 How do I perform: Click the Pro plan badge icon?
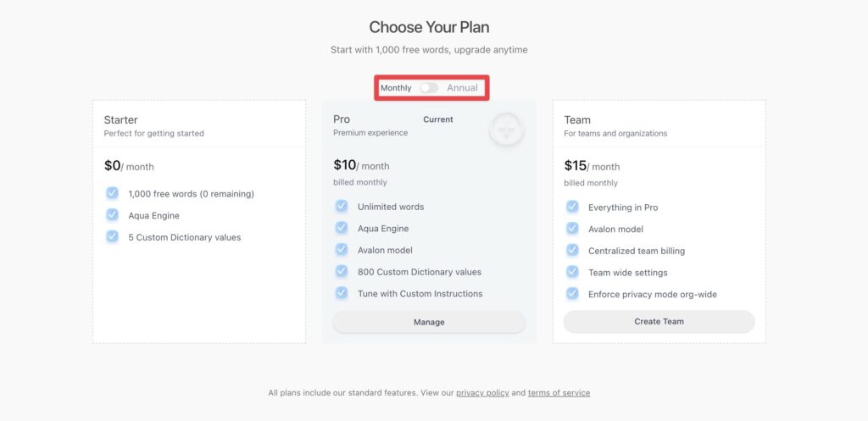506,129
